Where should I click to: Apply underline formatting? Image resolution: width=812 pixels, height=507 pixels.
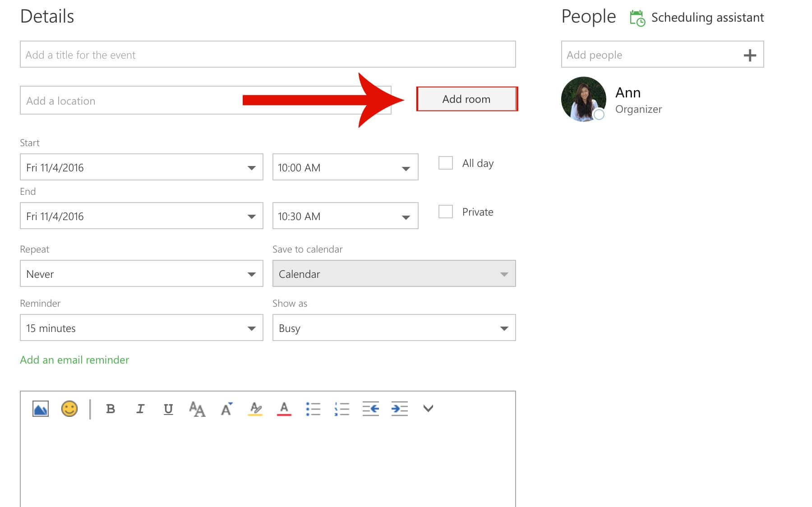[x=168, y=409]
